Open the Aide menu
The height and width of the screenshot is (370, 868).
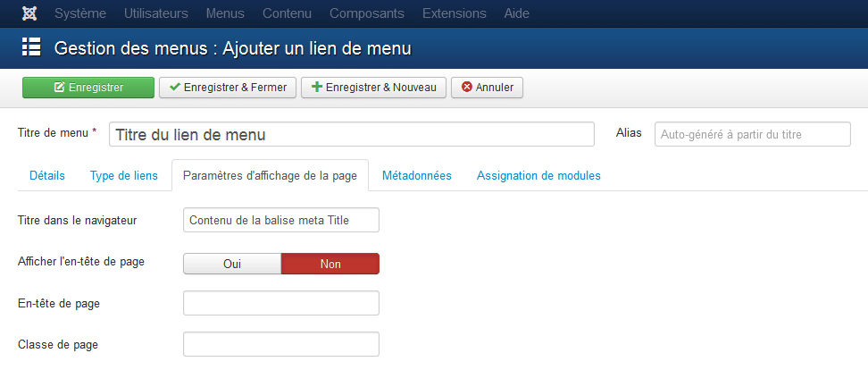515,13
